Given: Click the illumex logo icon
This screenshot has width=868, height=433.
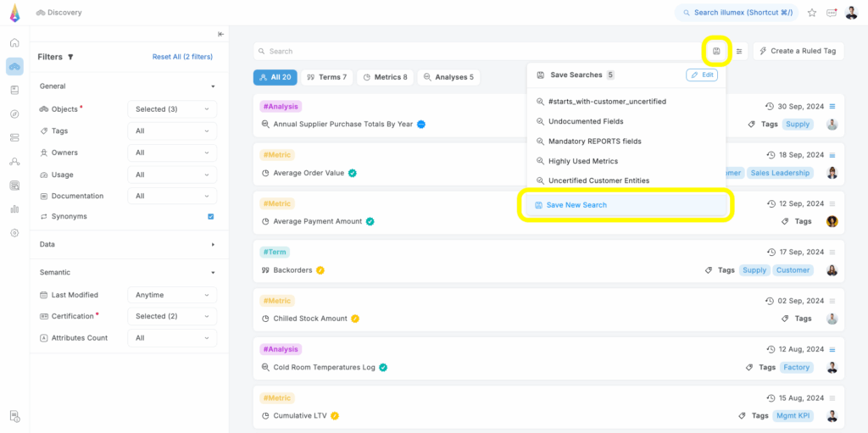Looking at the screenshot, I should tap(14, 13).
